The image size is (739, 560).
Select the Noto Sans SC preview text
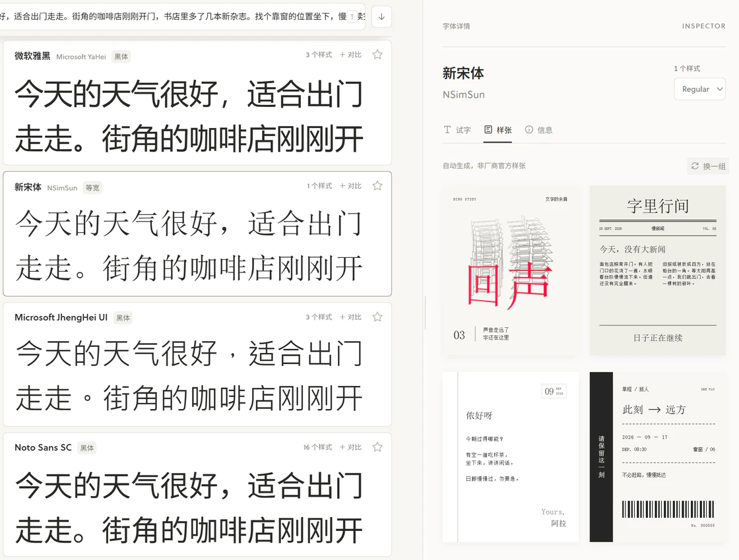(x=189, y=508)
